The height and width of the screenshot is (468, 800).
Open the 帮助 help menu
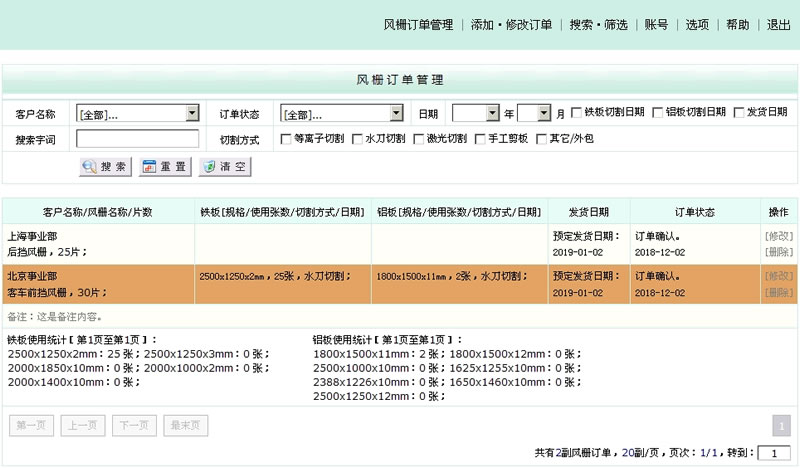[x=737, y=24]
